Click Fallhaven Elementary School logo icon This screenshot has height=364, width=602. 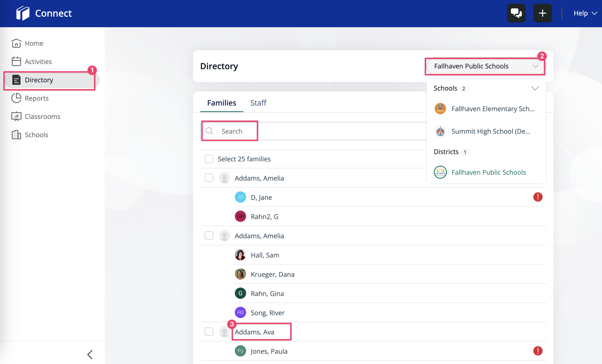pos(440,109)
